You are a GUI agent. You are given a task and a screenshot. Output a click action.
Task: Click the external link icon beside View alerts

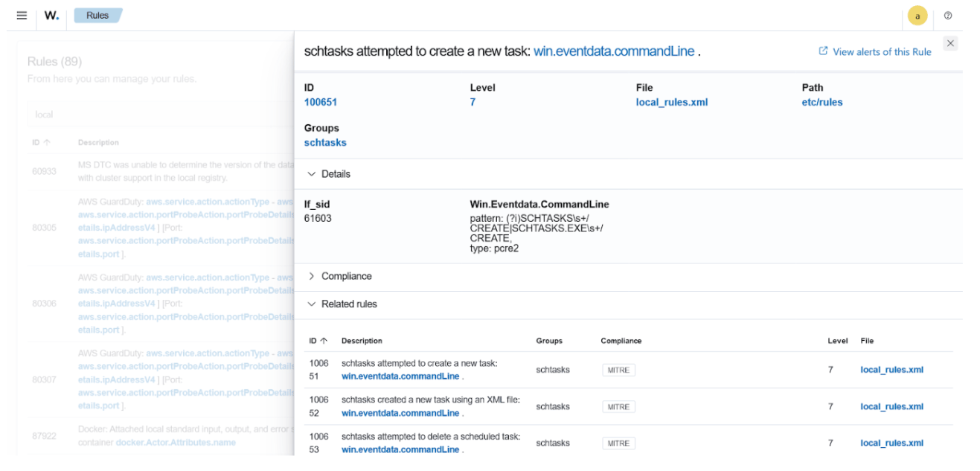(x=823, y=51)
